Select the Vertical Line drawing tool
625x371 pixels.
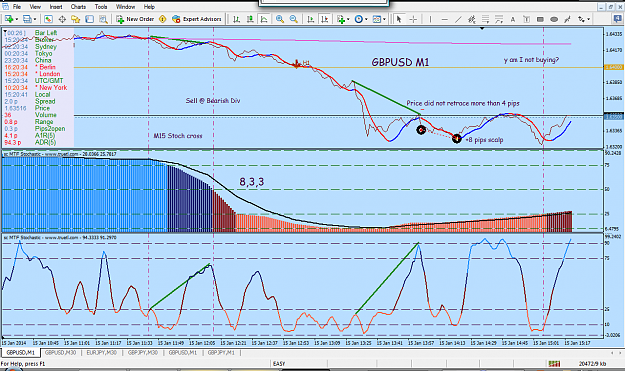(430, 19)
